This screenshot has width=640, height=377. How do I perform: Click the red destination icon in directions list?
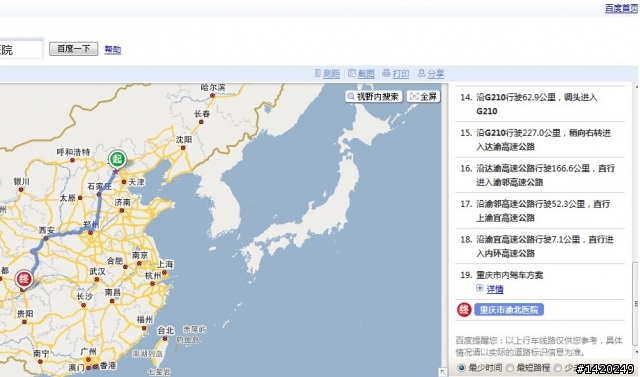click(x=464, y=310)
